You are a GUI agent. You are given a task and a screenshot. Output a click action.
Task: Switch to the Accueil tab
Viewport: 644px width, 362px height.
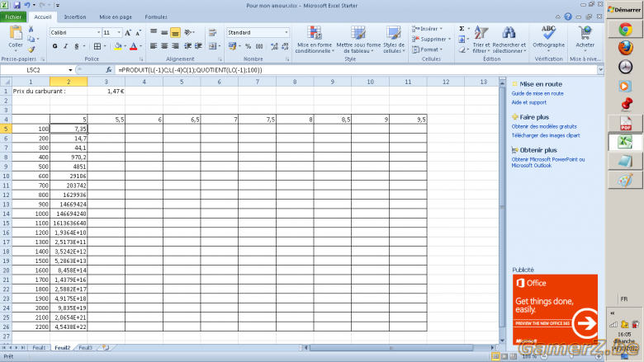43,16
